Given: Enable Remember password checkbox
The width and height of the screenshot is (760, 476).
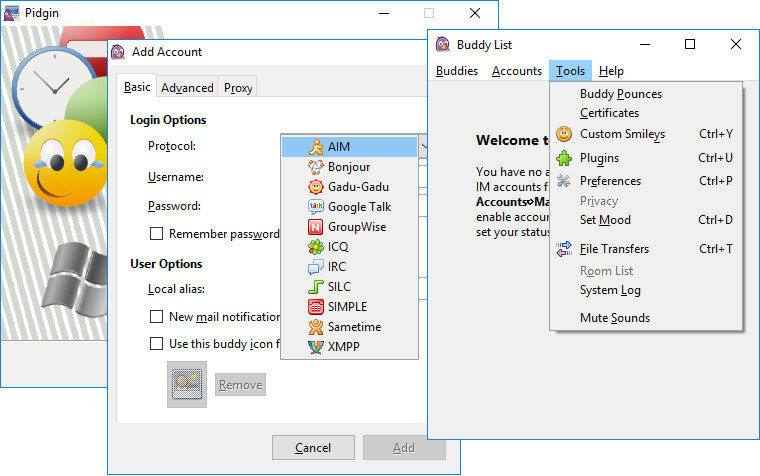Looking at the screenshot, I should coord(156,234).
